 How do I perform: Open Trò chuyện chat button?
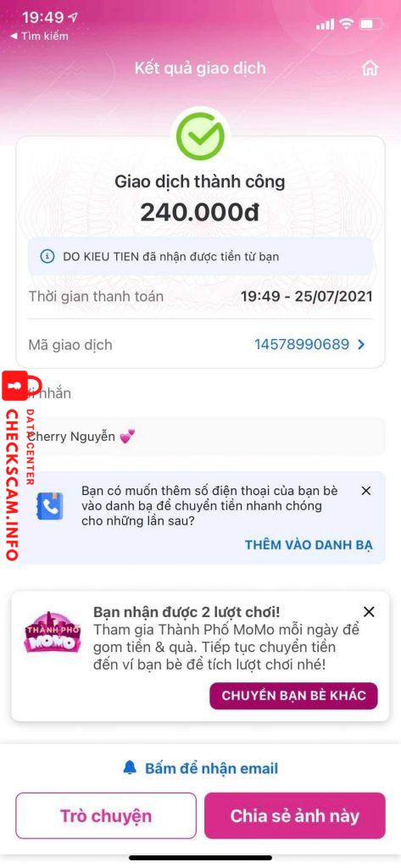coord(106,815)
